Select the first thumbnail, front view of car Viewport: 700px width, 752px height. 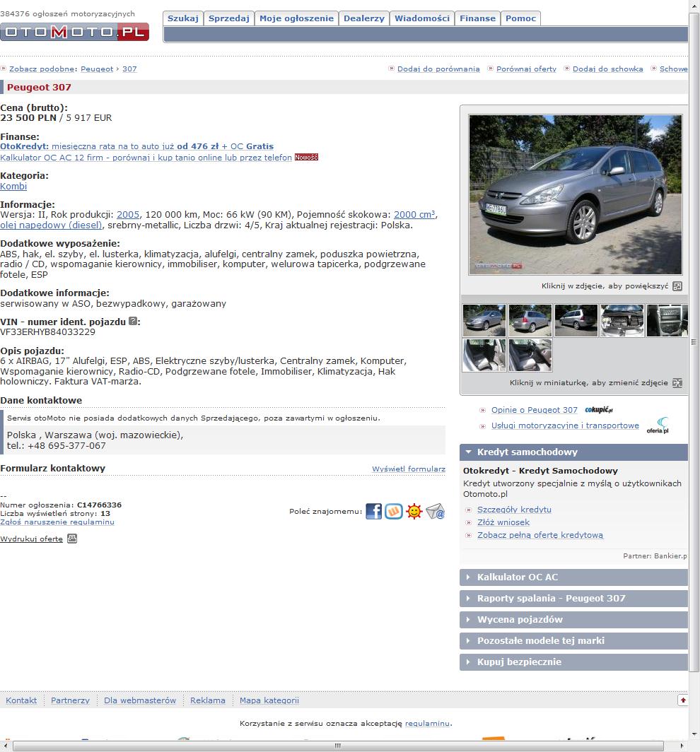click(484, 320)
